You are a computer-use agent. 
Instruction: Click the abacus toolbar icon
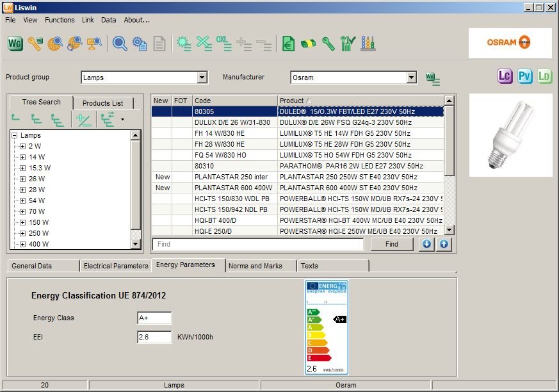(368, 44)
